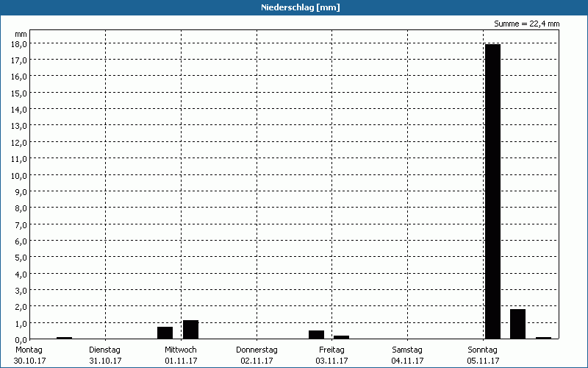The image size is (588, 368).
Task: Click the 9,0 y-axis value
Action: pyautogui.click(x=21, y=192)
